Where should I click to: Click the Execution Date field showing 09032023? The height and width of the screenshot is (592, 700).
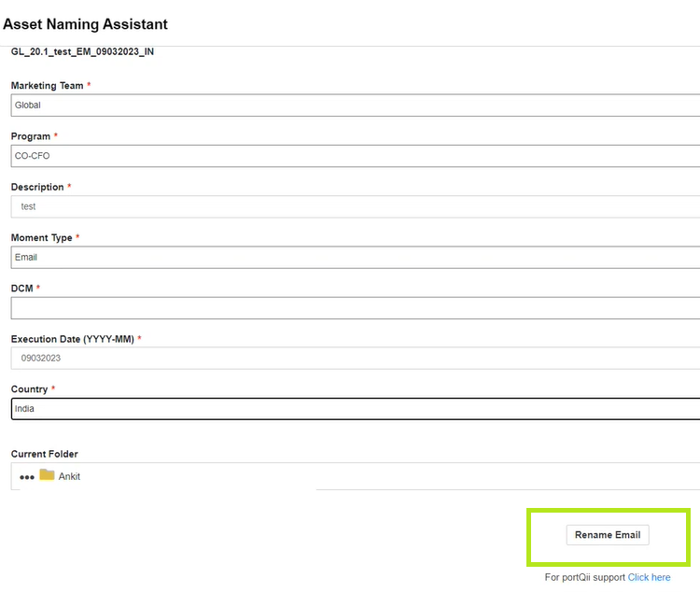(x=356, y=358)
